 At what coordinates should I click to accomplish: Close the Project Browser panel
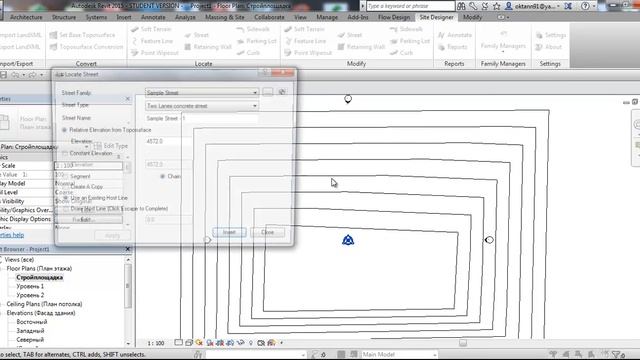pos(128,249)
